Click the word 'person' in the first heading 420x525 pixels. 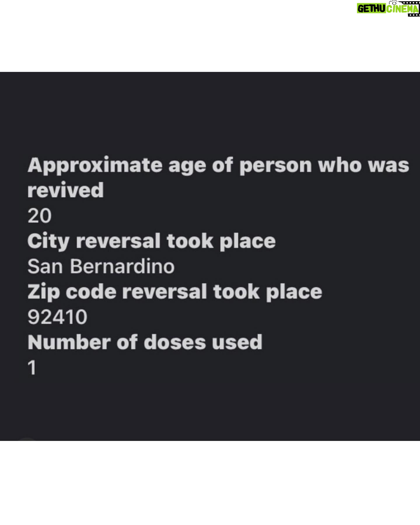click(276, 166)
